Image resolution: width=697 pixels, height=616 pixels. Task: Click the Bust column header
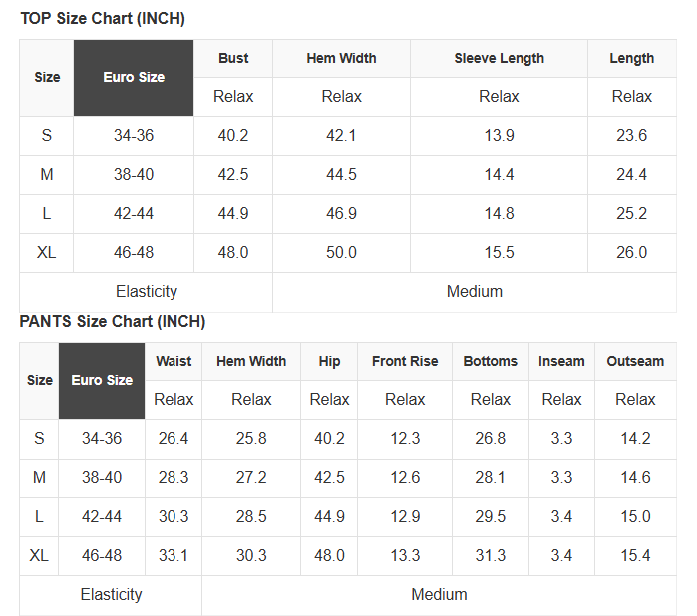[233, 58]
